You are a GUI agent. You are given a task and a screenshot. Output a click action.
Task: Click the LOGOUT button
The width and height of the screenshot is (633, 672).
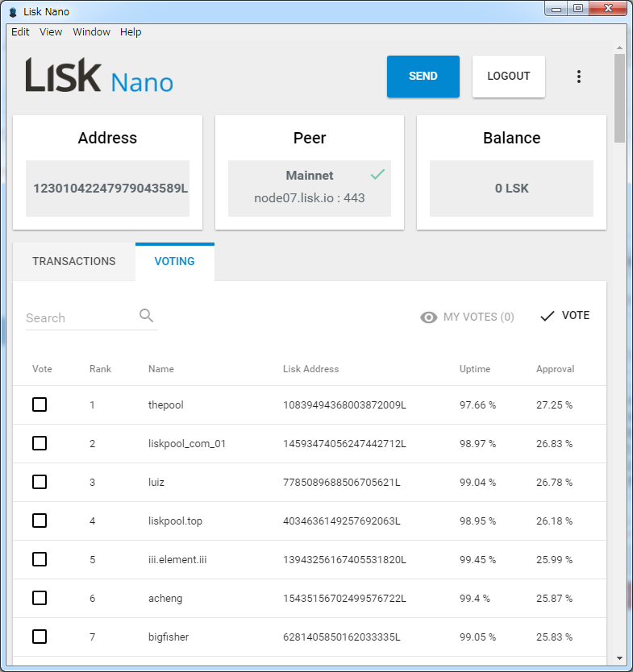click(x=508, y=77)
